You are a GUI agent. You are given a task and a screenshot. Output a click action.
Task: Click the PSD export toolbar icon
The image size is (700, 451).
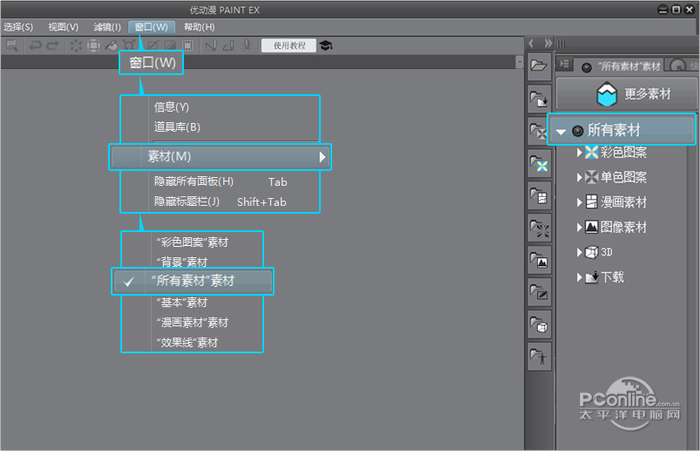(12, 45)
